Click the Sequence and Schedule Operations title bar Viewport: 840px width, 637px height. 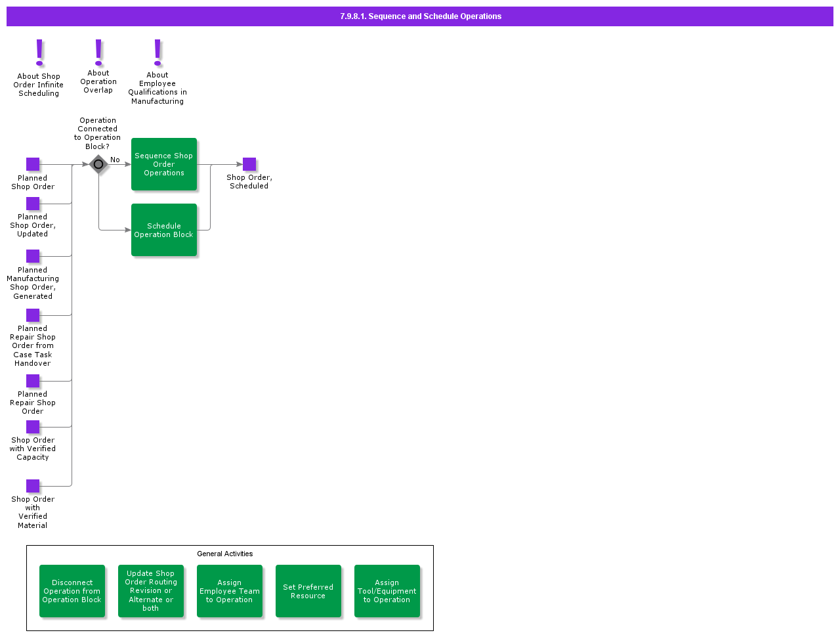coord(420,16)
